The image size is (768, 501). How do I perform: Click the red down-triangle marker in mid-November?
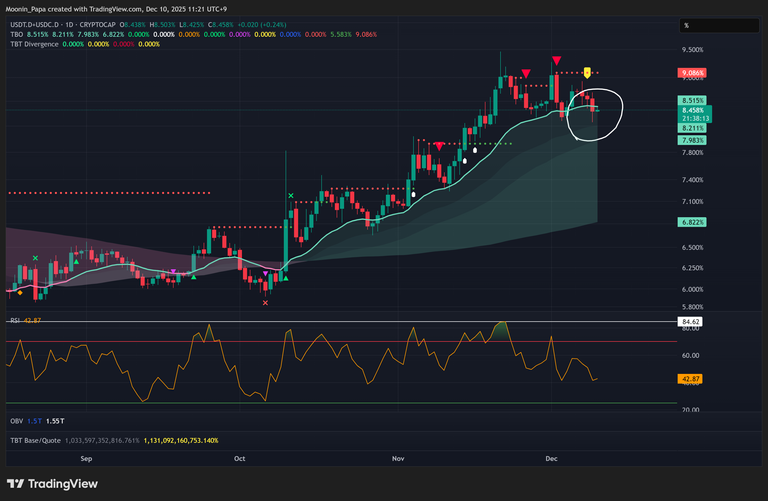click(439, 146)
